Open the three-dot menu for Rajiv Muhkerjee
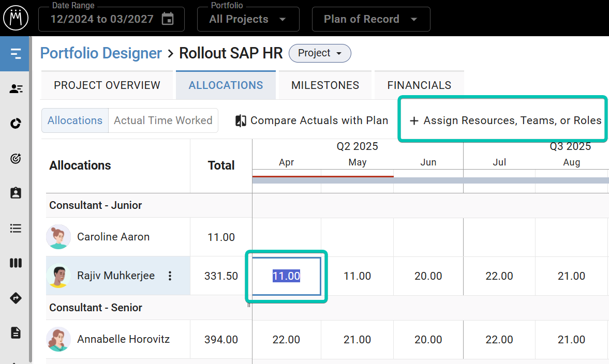This screenshot has height=364, width=609. click(x=170, y=276)
